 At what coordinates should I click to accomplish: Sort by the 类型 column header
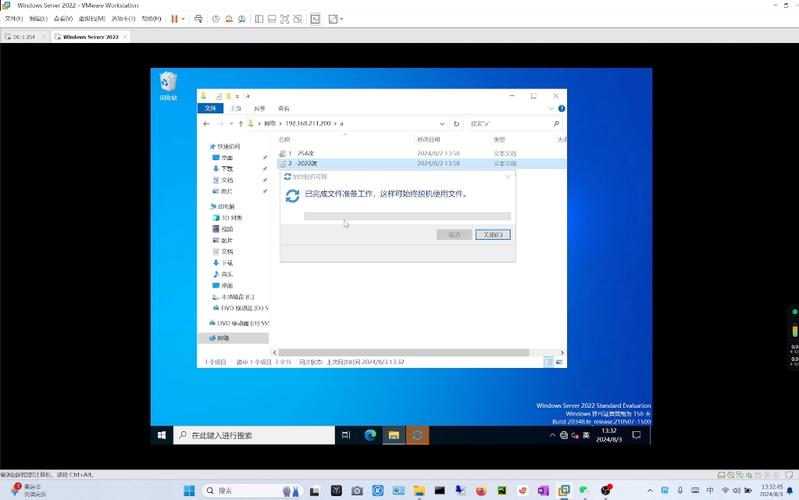[x=499, y=139]
